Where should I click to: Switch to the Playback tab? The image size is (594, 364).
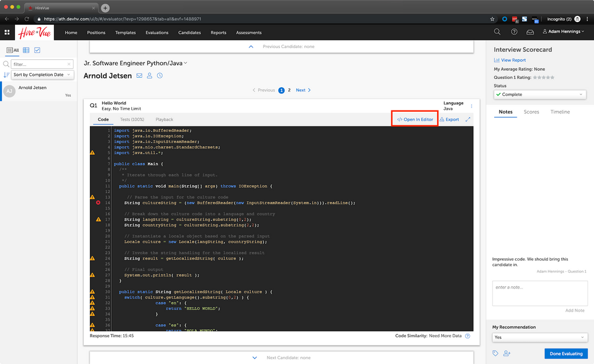[x=164, y=119]
